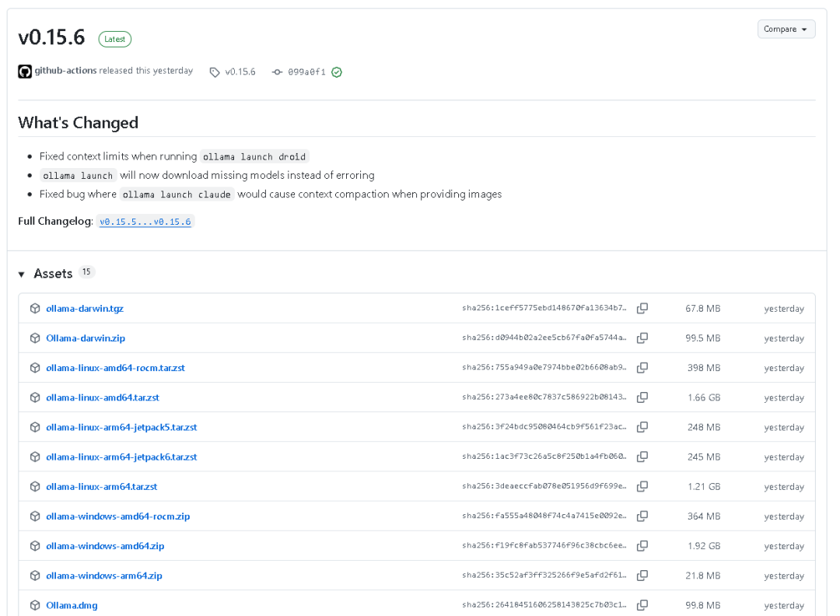Click package icon for ollama-windows-arm64.zip
The image size is (840, 616).
[35, 576]
